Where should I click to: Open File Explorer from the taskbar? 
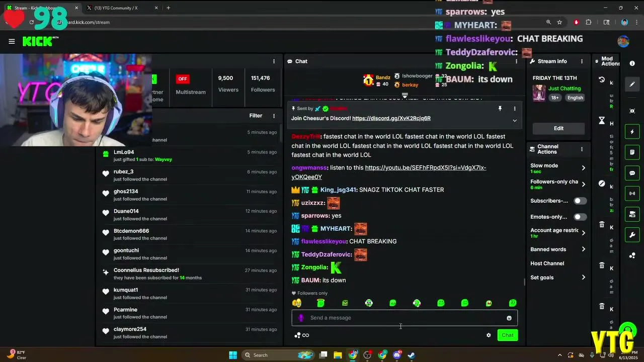click(x=338, y=355)
